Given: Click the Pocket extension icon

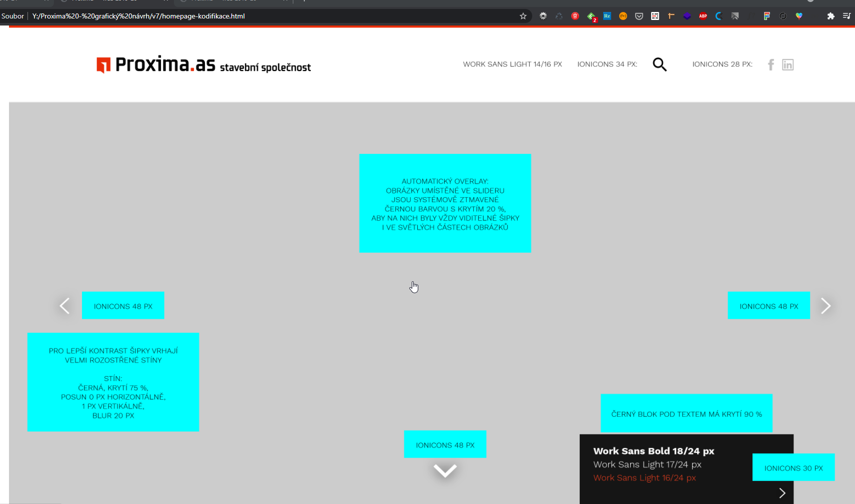Looking at the screenshot, I should click(639, 16).
